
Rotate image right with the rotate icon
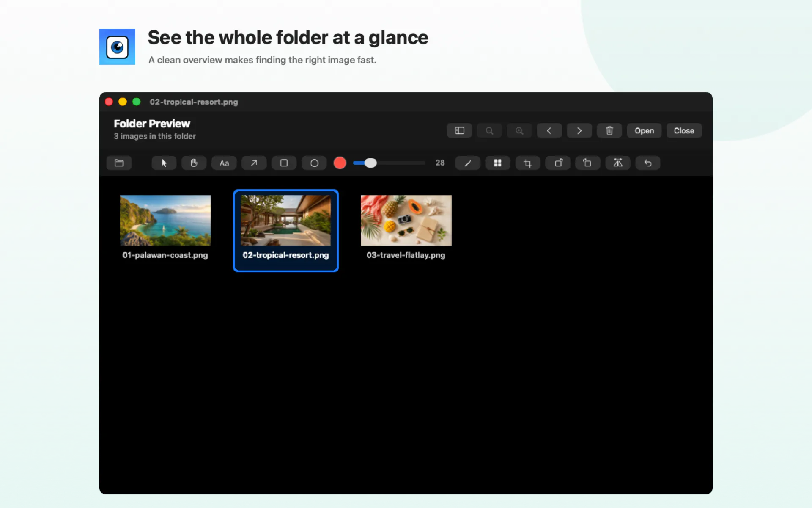pyautogui.click(x=558, y=163)
